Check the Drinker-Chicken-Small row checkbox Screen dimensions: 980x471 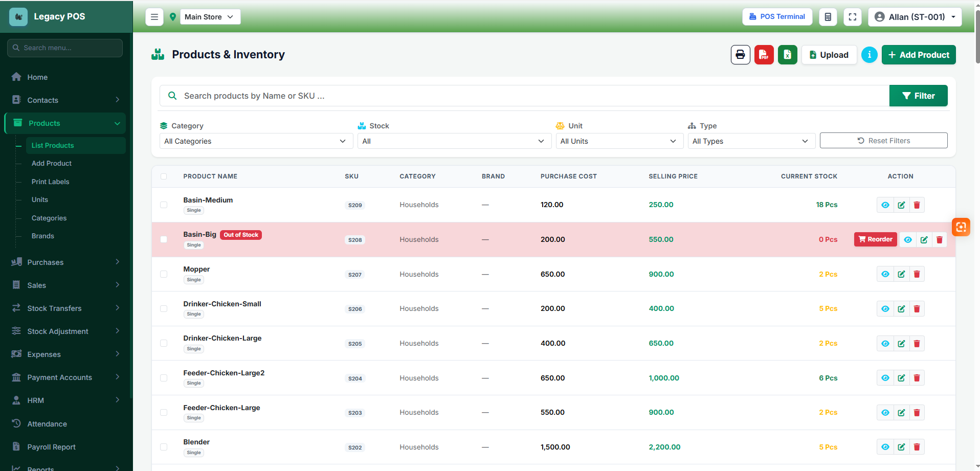[x=164, y=309]
